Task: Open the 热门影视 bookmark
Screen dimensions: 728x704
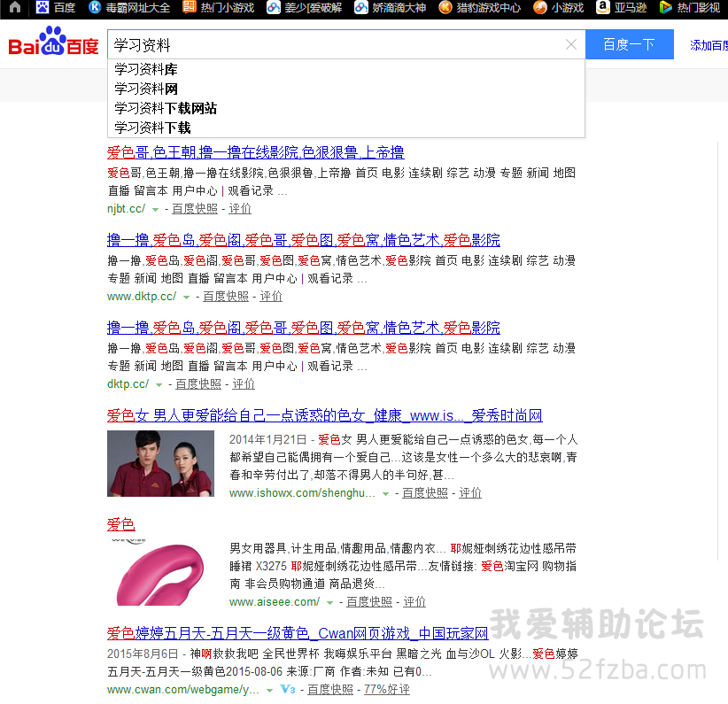Action: pyautogui.click(x=689, y=7)
